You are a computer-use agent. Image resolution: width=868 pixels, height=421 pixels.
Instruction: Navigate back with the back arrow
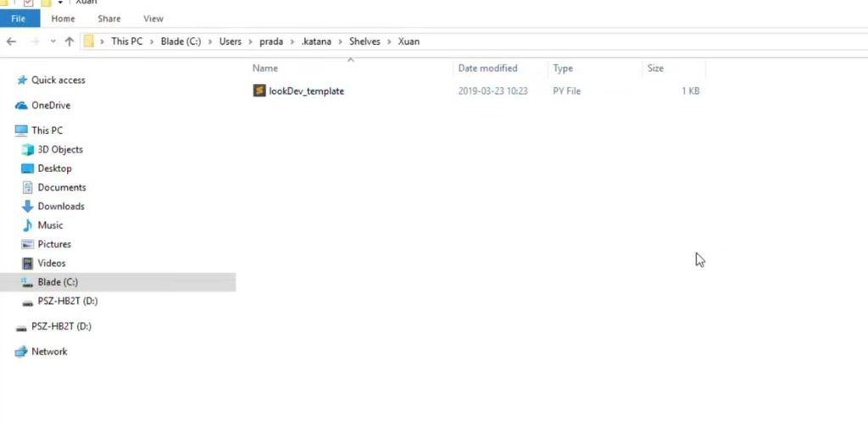coord(11,42)
